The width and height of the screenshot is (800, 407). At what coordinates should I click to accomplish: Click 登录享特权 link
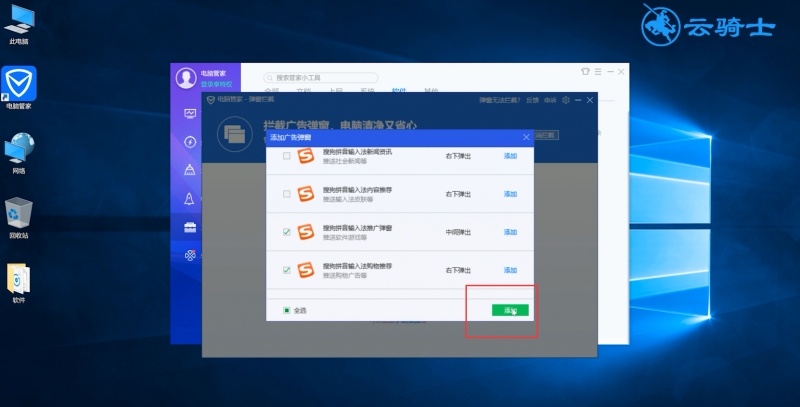(x=216, y=84)
